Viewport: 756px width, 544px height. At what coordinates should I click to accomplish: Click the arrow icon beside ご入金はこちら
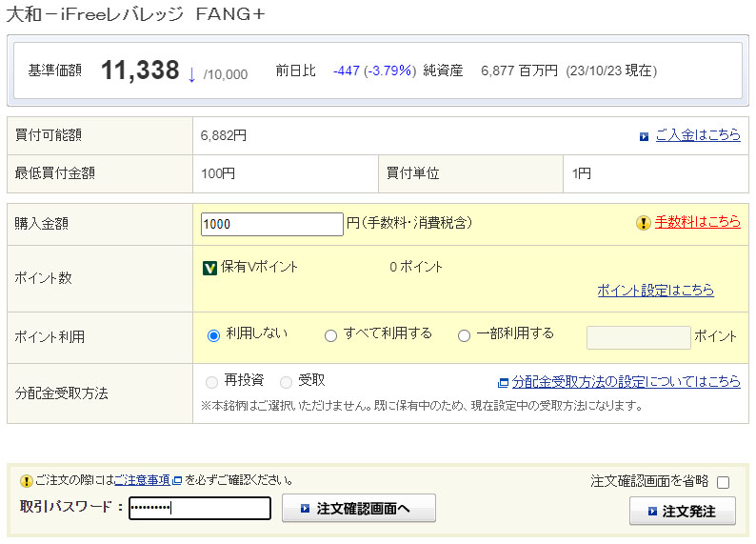pyautogui.click(x=645, y=136)
